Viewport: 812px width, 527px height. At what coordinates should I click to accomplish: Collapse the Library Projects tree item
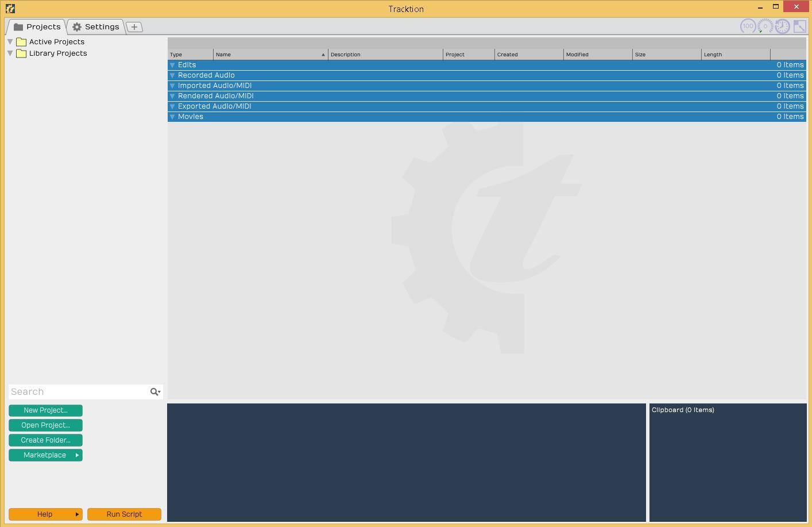click(x=10, y=53)
